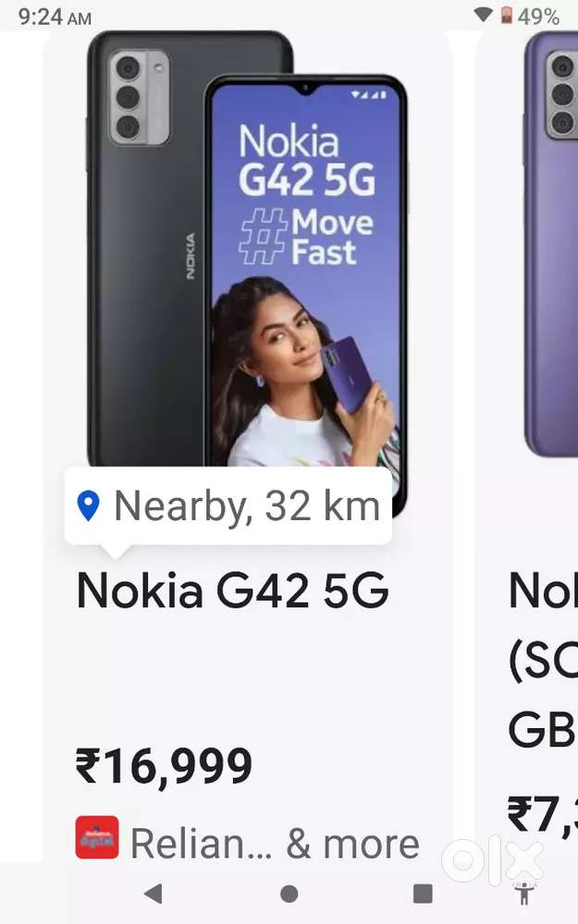578x924 pixels.
Task: Tap the recent apps square button
Action: click(x=423, y=894)
